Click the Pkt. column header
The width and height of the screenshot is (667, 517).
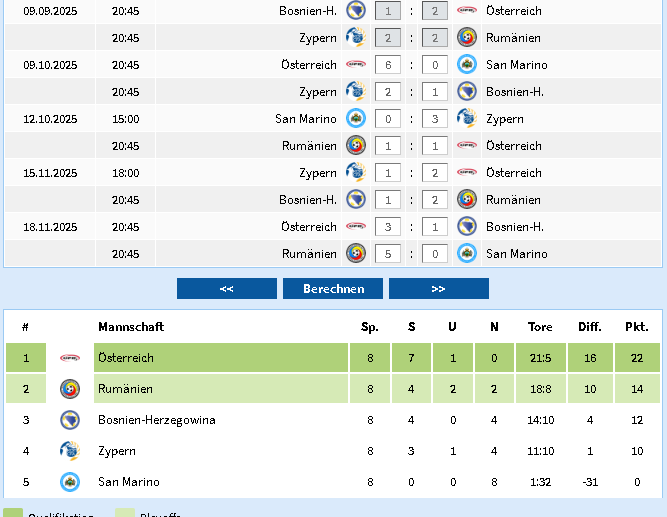click(637, 327)
